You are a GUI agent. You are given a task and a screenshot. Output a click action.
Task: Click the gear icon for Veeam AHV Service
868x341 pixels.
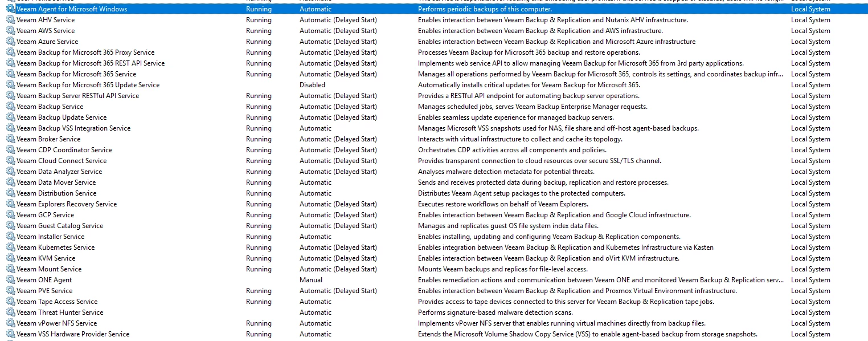(11, 20)
